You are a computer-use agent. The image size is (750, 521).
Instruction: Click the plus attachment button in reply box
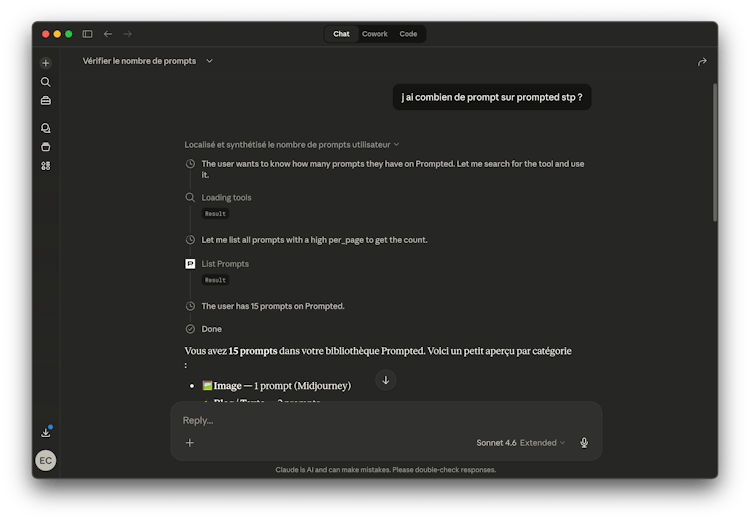point(190,443)
